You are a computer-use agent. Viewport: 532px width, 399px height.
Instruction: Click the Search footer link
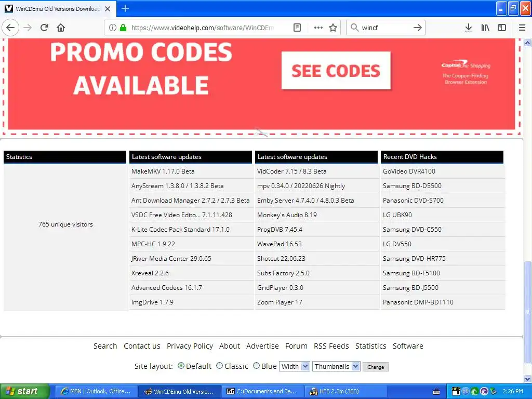105,346
